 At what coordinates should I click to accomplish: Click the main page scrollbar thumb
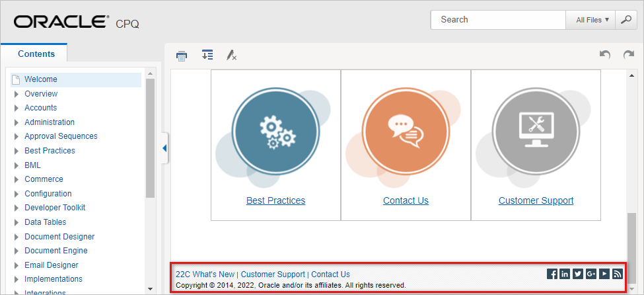coord(631,247)
